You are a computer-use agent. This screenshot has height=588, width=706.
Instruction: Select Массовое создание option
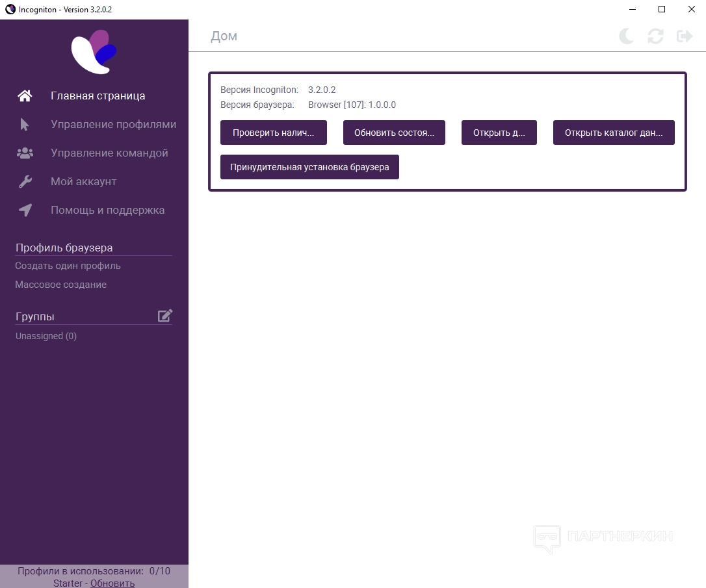click(x=61, y=285)
